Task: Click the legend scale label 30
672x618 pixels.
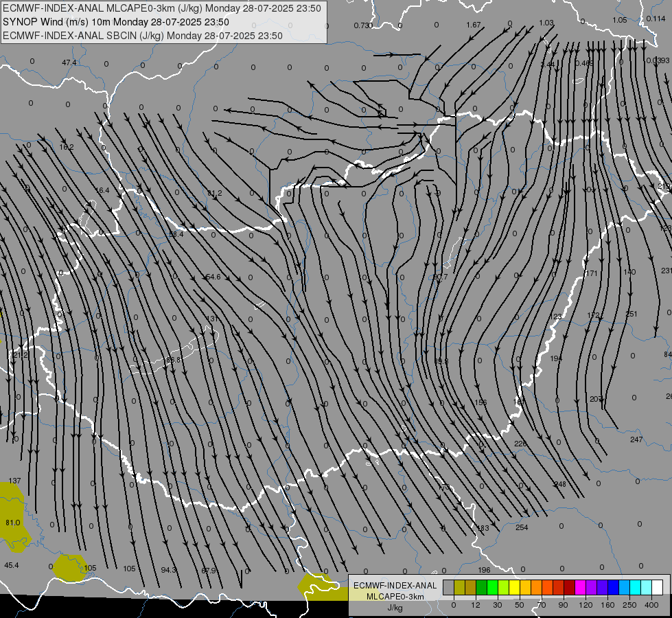Action: click(497, 605)
